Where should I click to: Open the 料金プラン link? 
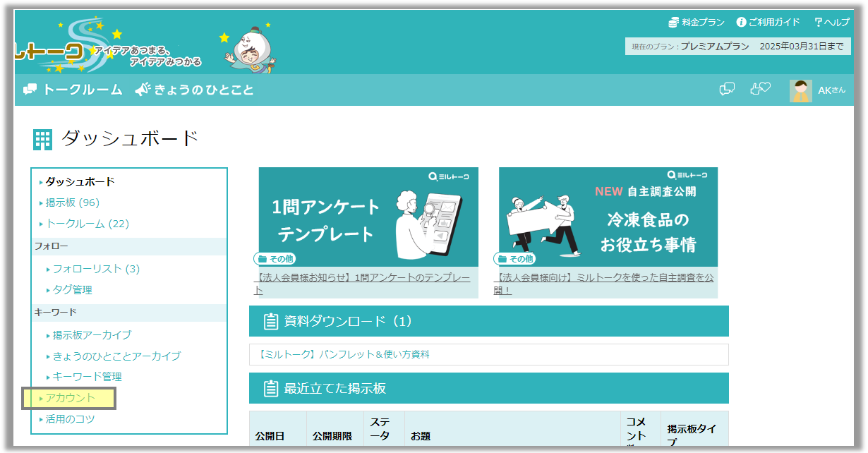703,23
